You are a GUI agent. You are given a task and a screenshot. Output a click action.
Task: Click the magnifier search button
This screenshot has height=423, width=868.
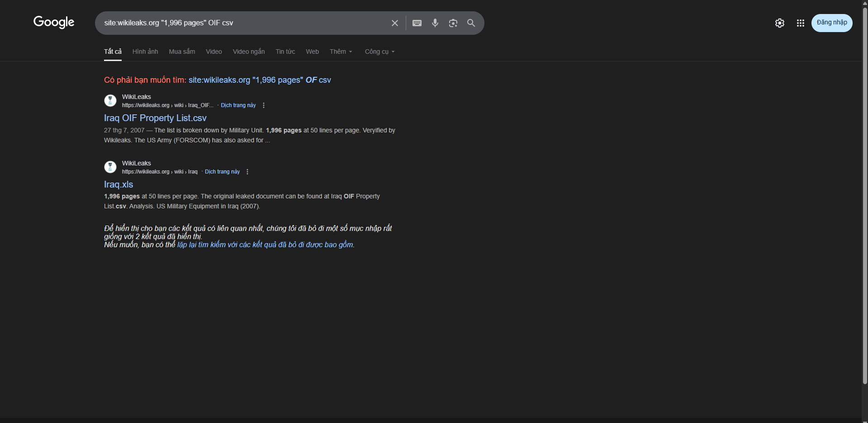471,23
